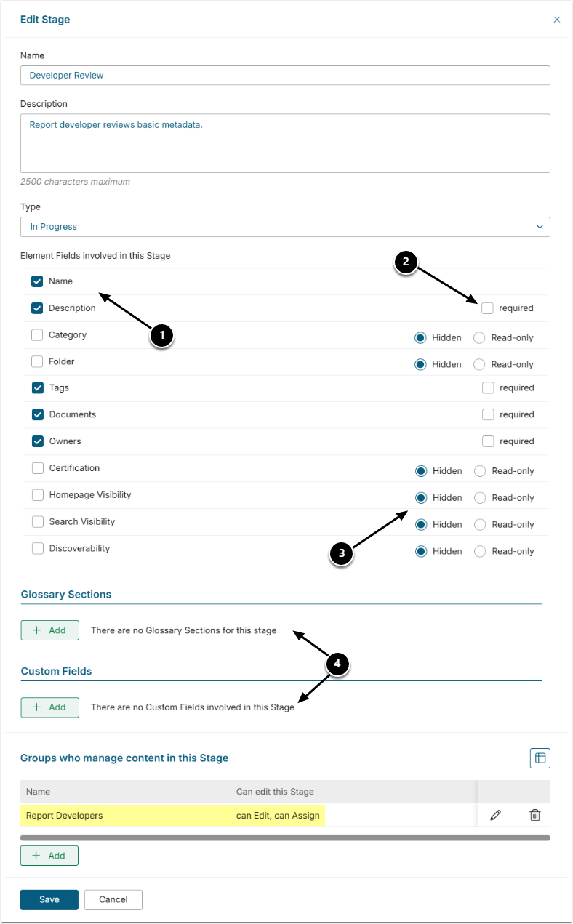Enable the Category element field checkbox

tap(38, 335)
